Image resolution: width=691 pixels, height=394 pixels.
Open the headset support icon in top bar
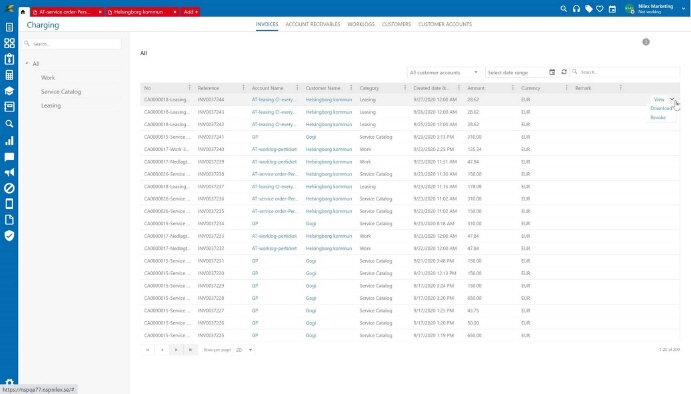(576, 9)
